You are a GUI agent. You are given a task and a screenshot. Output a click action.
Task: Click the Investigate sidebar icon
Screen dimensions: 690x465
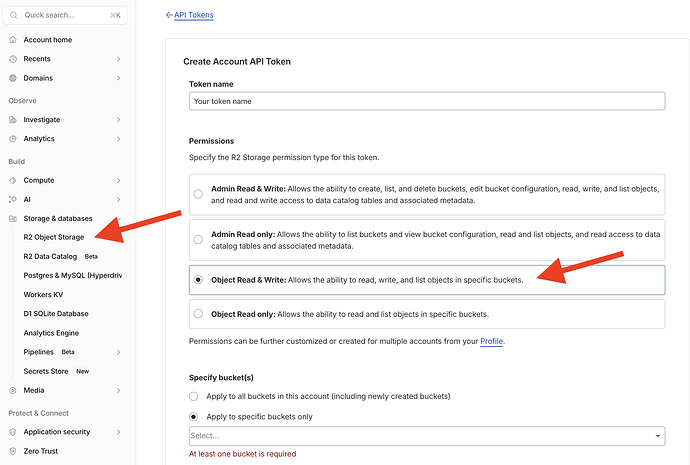pyautogui.click(x=13, y=120)
